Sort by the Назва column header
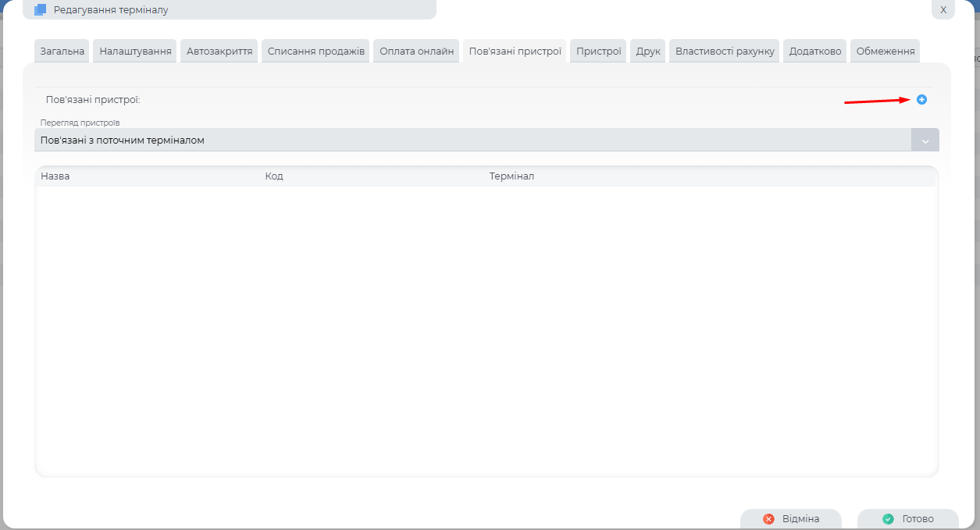The height and width of the screenshot is (530, 980). click(x=55, y=176)
